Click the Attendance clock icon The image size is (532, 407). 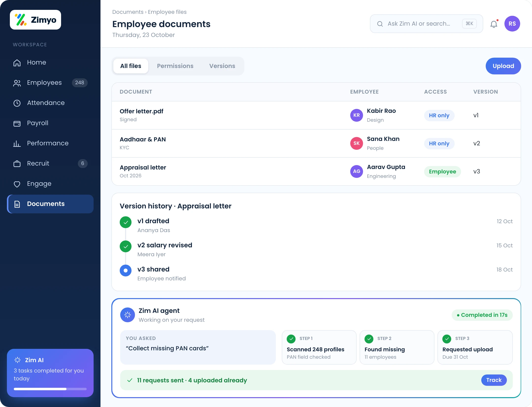(x=17, y=103)
